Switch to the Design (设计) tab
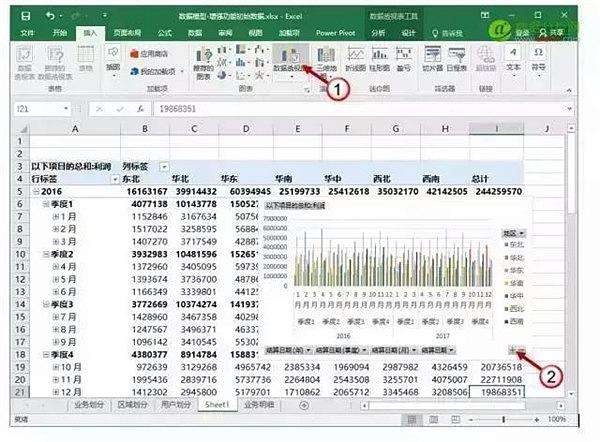 point(408,33)
